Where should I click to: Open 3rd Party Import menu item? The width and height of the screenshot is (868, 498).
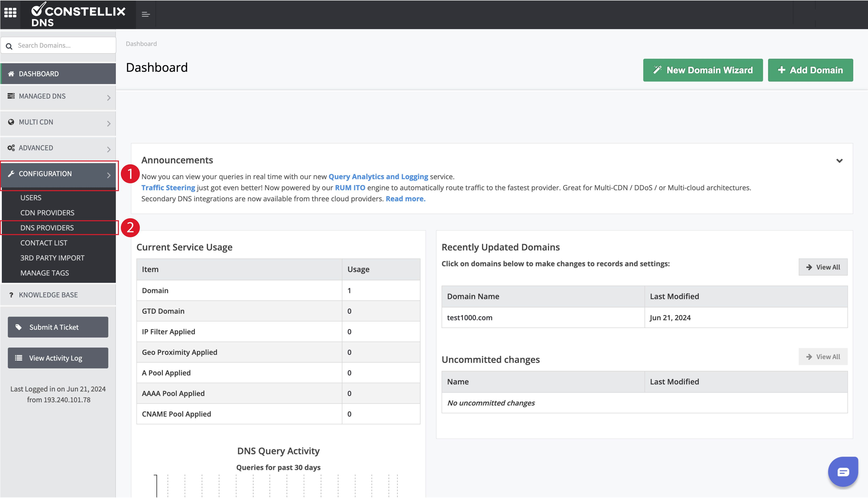coord(52,258)
